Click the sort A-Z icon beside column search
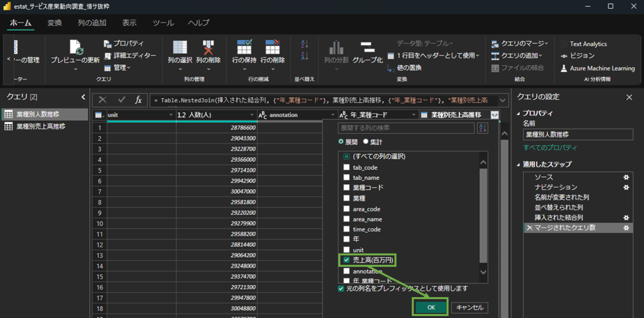The height and width of the screenshot is (318, 644). click(x=482, y=128)
